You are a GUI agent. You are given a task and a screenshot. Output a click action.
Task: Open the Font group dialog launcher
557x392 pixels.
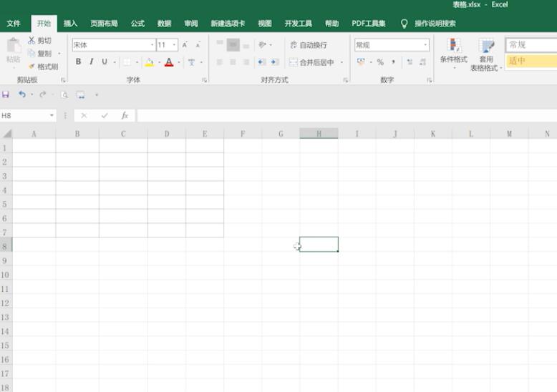pyautogui.click(x=205, y=80)
